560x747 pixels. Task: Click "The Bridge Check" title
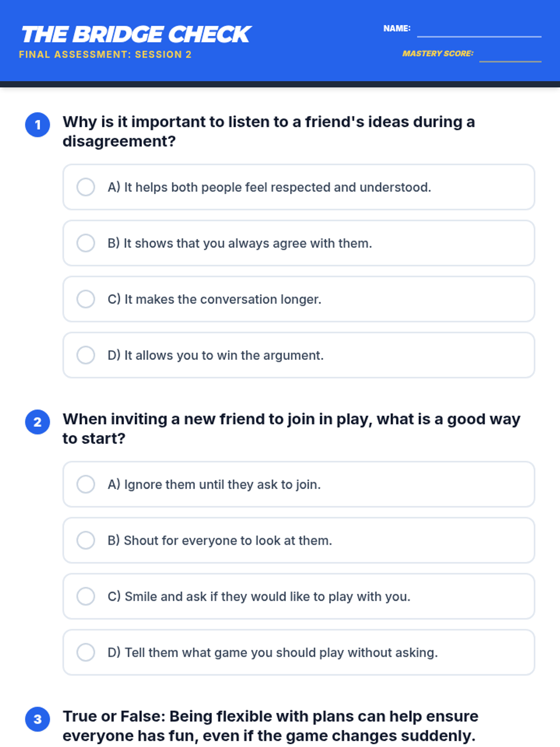pyautogui.click(x=136, y=35)
